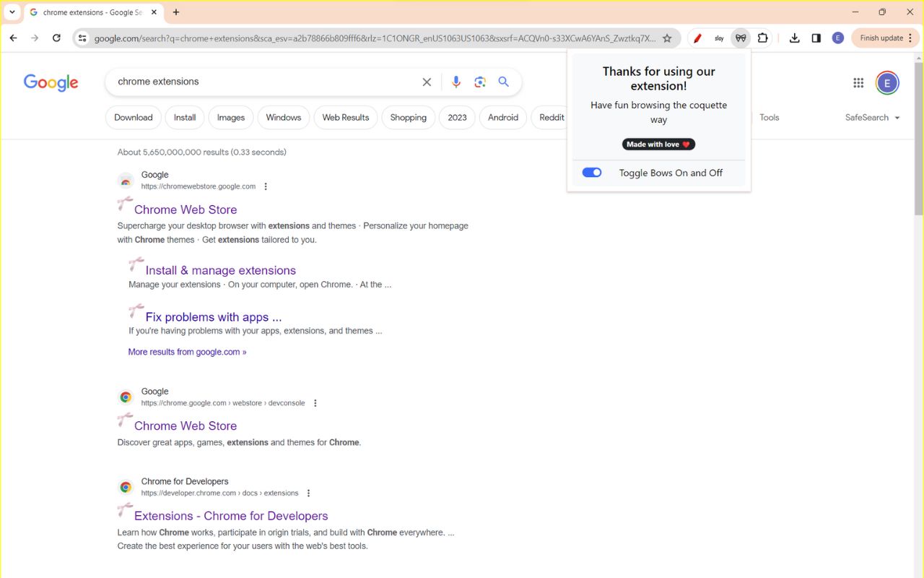The width and height of the screenshot is (924, 578).
Task: Click the 'Supercharge your desktop browser' snippet
Action: 293,233
